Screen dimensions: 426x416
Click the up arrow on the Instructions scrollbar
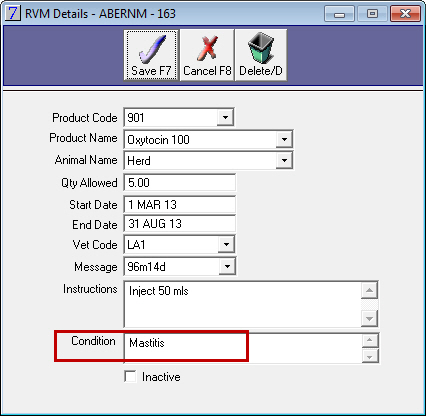369,290
